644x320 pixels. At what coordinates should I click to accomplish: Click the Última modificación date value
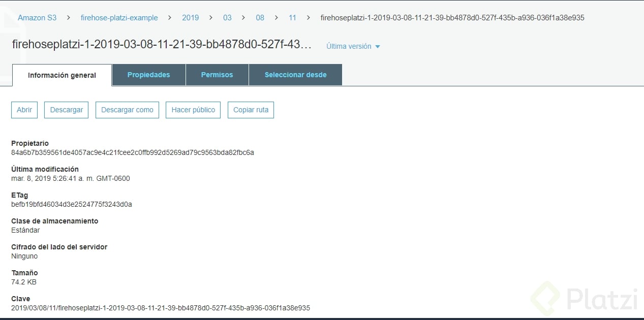coord(71,178)
